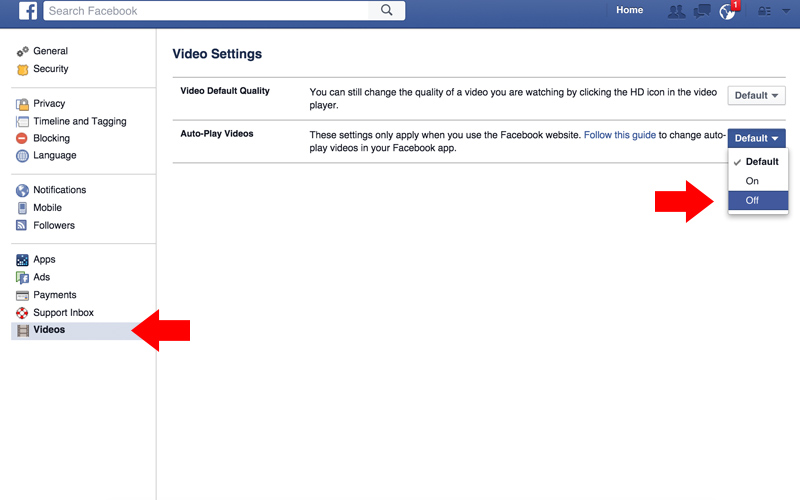Click the Language globe icon

pyautogui.click(x=22, y=156)
